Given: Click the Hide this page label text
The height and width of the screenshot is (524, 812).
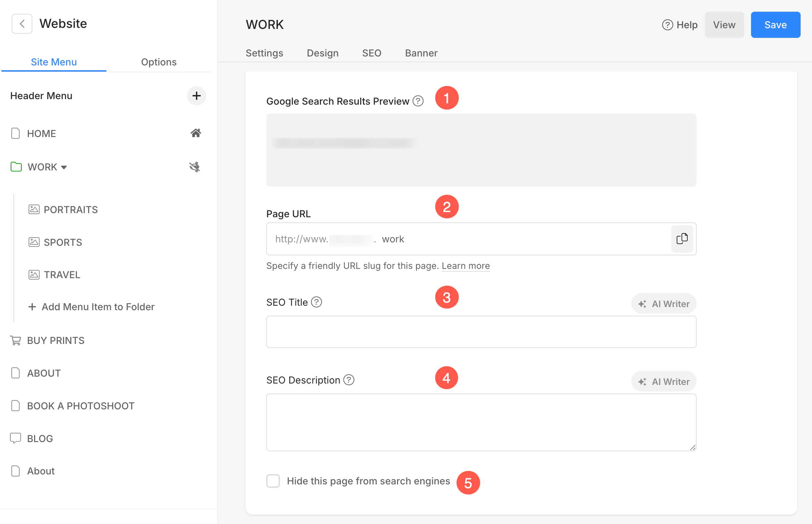Looking at the screenshot, I should [x=368, y=481].
